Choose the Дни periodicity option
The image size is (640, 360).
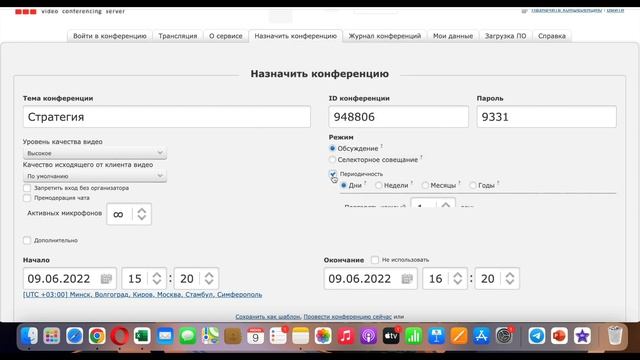click(x=344, y=185)
